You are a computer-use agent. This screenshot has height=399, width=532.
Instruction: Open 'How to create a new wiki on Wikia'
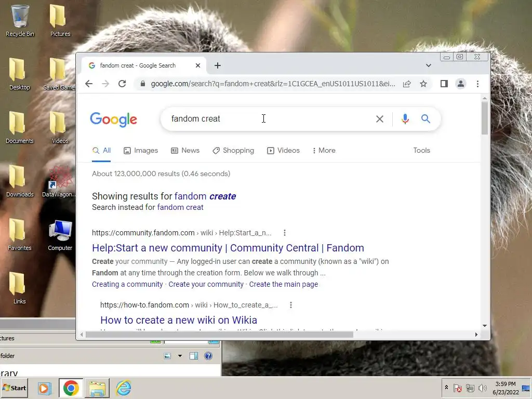click(179, 320)
